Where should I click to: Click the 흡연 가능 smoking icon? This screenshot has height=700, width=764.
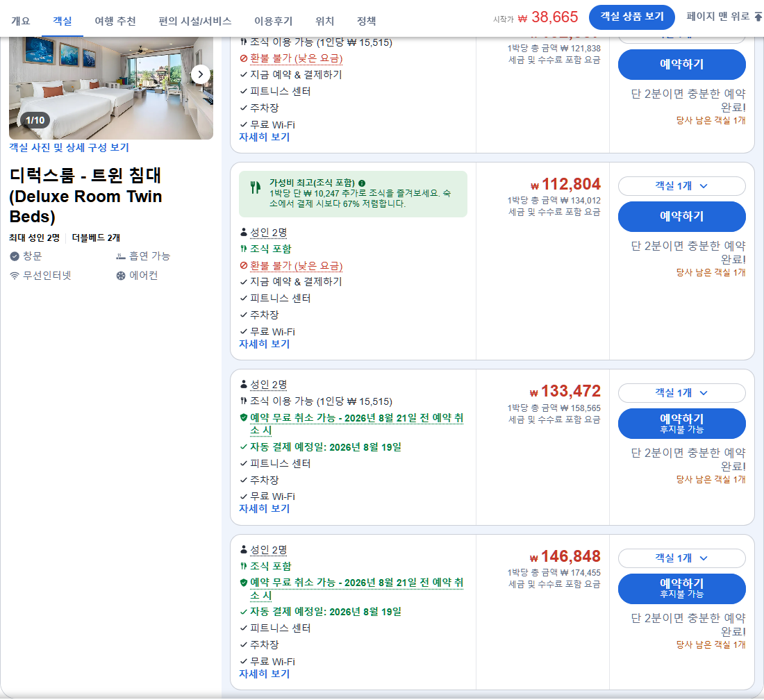coord(121,256)
